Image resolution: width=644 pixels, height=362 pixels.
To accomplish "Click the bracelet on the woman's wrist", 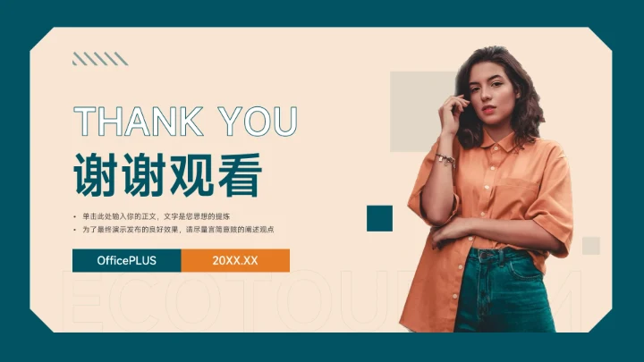I will (x=446, y=159).
